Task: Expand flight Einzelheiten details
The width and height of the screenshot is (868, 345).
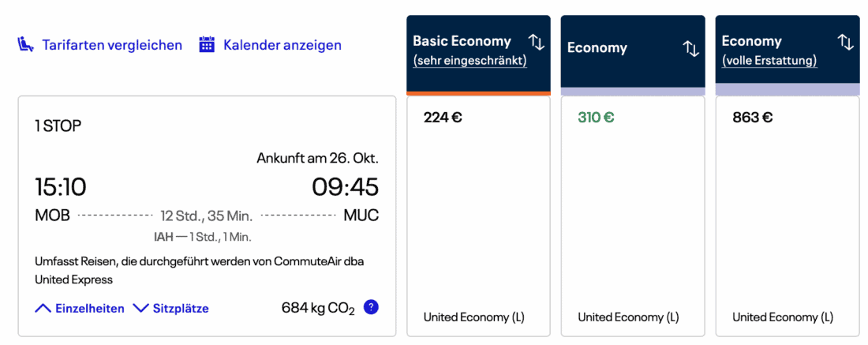Action: tap(89, 308)
